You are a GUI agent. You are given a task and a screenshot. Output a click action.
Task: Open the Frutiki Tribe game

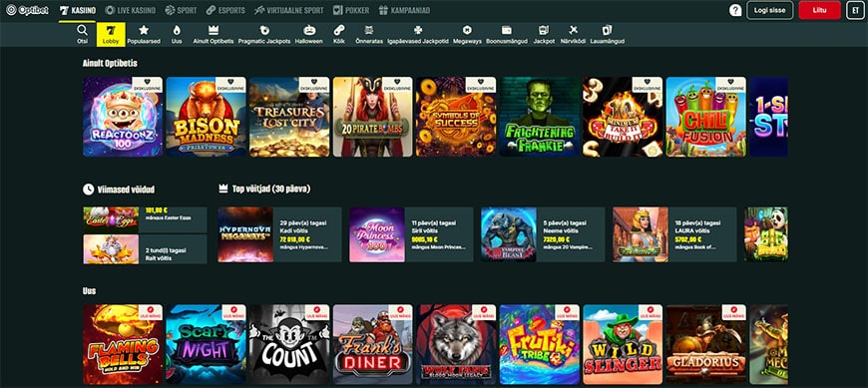coord(539,344)
